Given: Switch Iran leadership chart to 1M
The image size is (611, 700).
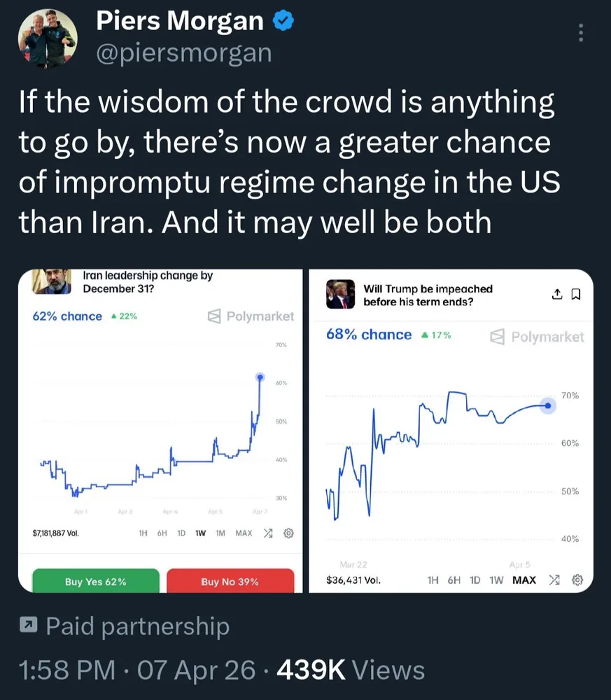Looking at the screenshot, I should tap(220, 533).
